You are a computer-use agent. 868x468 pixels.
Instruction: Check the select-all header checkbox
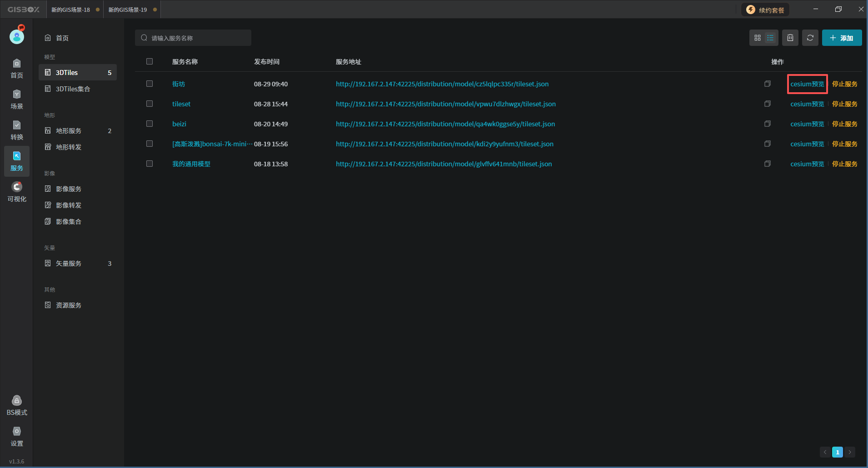pos(150,62)
